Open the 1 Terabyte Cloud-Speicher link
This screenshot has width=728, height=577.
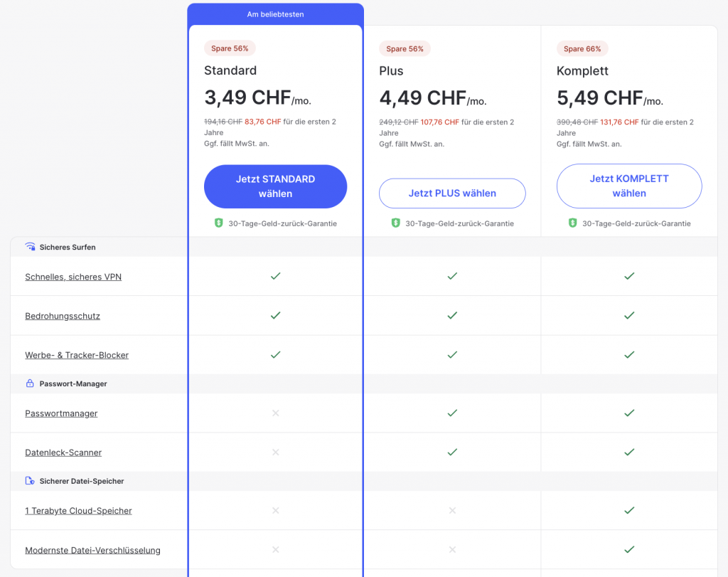[78, 511]
